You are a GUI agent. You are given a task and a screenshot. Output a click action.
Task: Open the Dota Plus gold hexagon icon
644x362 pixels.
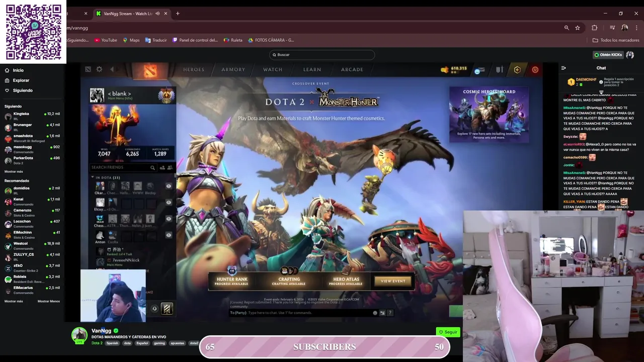point(517,70)
